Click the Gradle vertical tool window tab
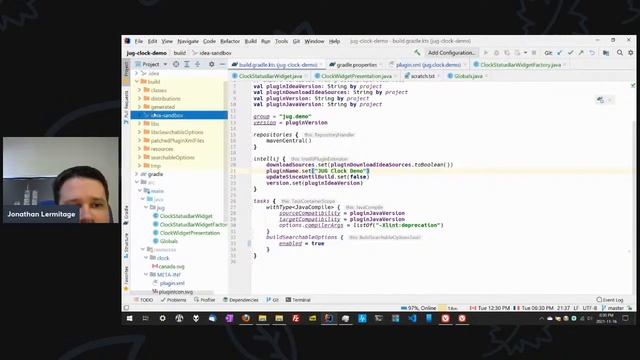Image resolution: width=640 pixels, height=360 pixels. coord(126,214)
